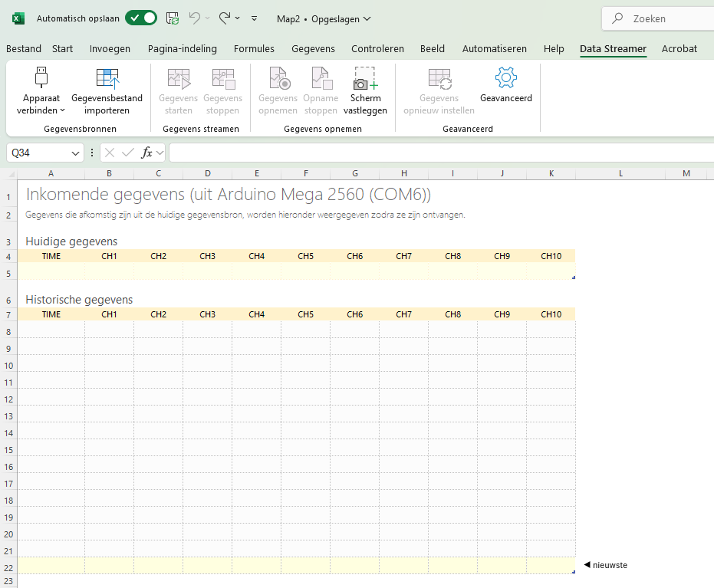Click the redo arrow icon
The width and height of the screenshot is (714, 588).
tap(225, 18)
